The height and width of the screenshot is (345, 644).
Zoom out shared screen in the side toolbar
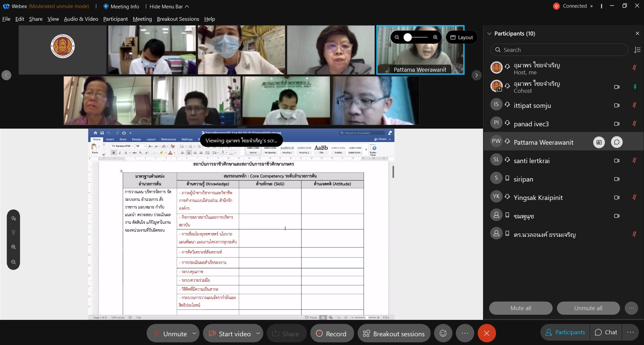[13, 262]
